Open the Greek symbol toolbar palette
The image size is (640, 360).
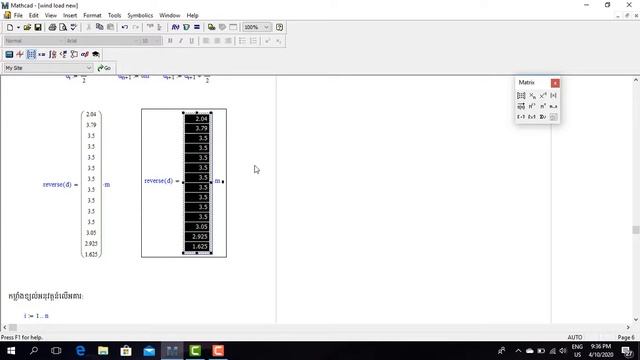[85, 54]
